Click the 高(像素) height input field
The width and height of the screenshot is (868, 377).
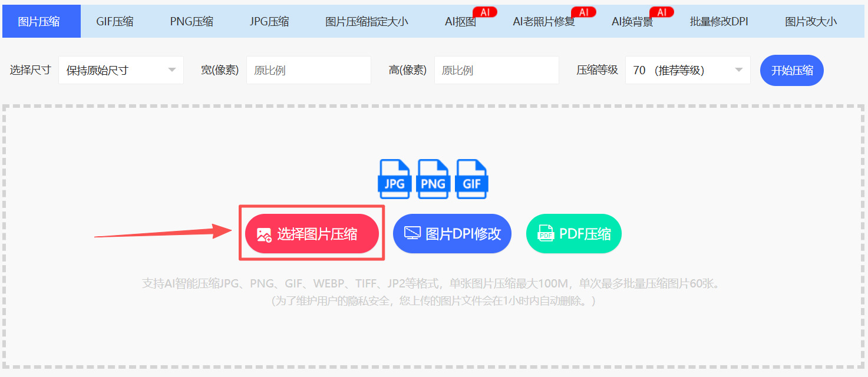[496, 70]
